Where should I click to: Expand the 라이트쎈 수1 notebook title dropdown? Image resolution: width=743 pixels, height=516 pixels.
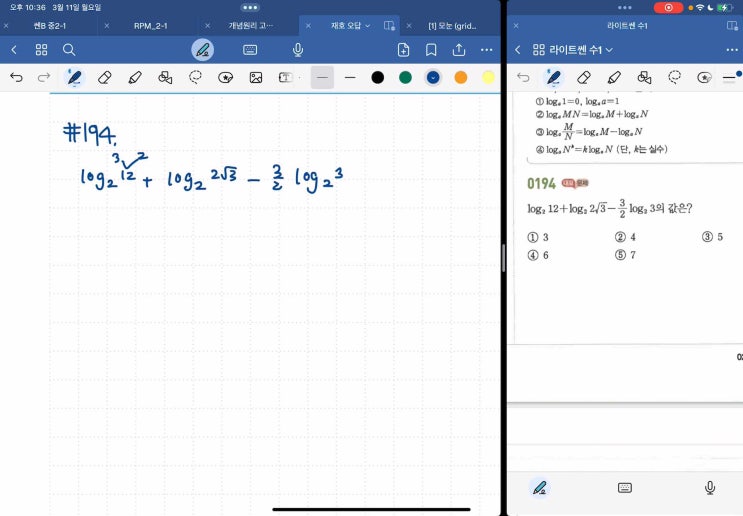click(x=609, y=49)
